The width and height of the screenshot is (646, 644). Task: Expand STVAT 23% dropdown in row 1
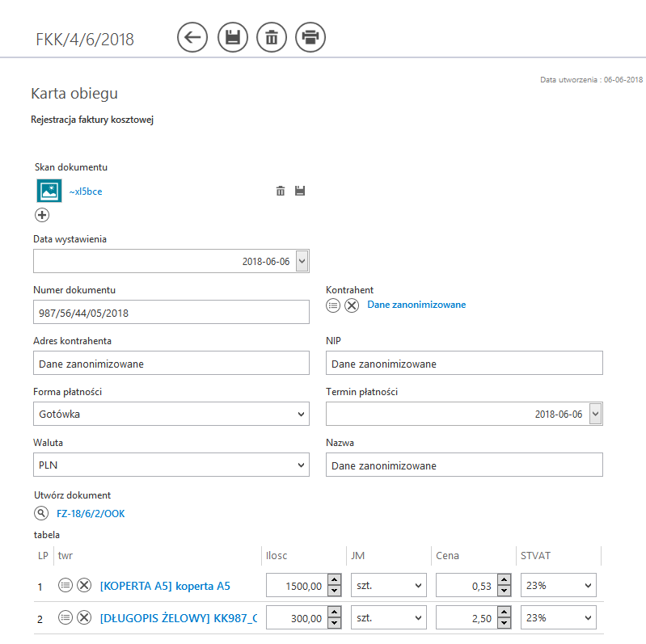tap(559, 585)
